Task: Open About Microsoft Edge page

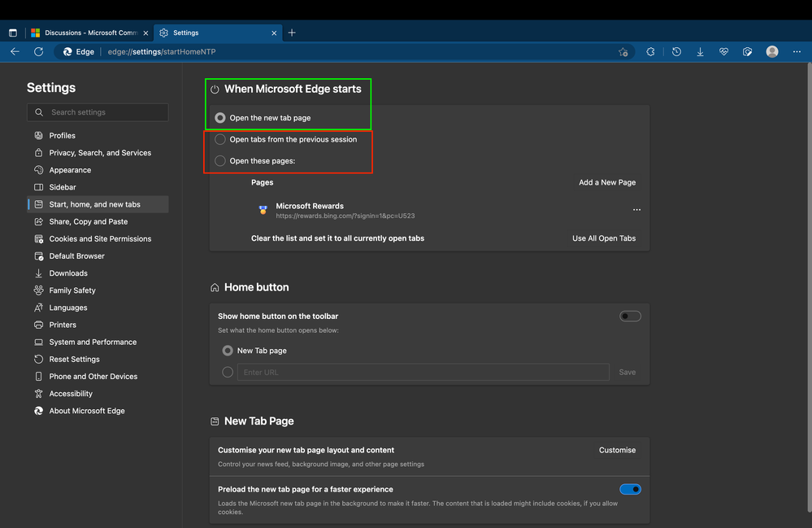Action: pos(98,411)
